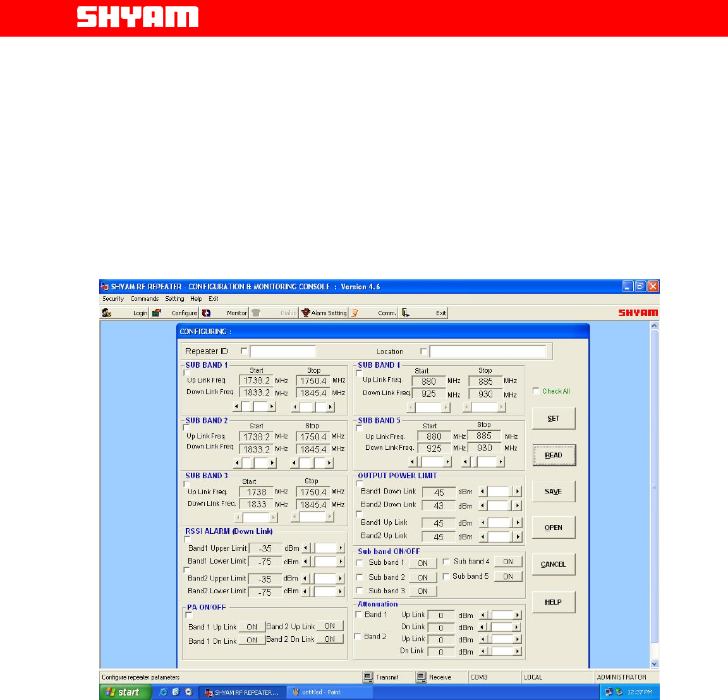Tick the Sub band 2 ON/OFF checkbox
The height and width of the screenshot is (700, 728).
[360, 577]
